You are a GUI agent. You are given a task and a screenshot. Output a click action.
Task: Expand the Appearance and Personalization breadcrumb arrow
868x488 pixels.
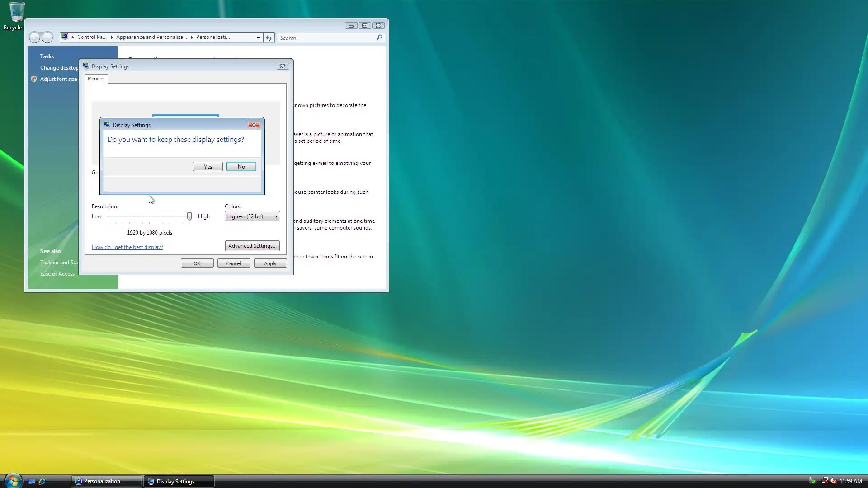click(x=192, y=37)
